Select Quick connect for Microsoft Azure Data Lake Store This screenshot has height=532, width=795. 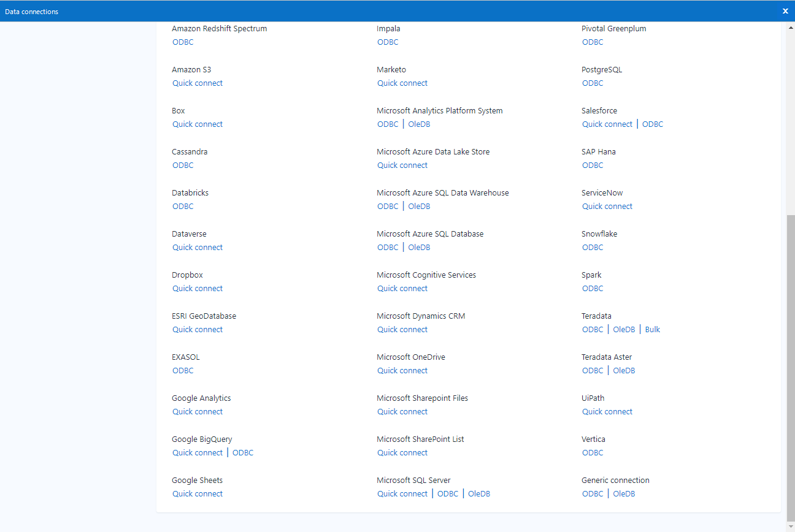point(402,165)
